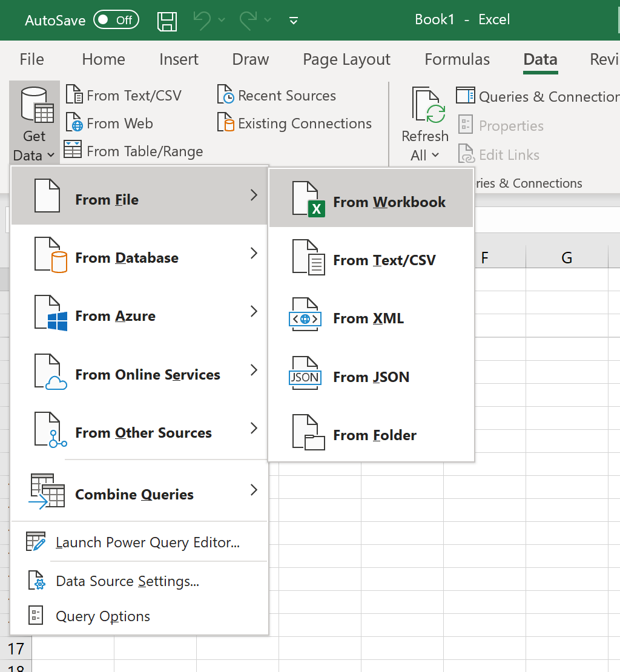This screenshot has height=672, width=620.
Task: Choose Combine Queries menu entry
Action: coord(139,491)
